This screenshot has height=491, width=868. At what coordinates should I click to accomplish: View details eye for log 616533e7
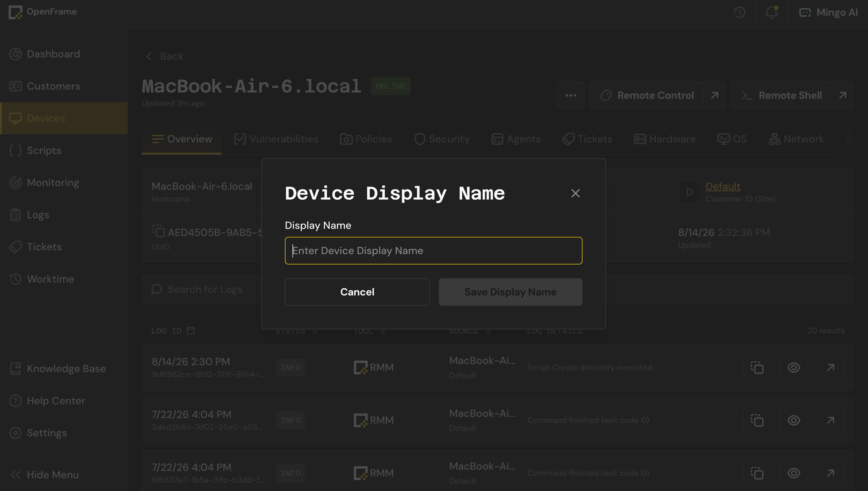[794, 473]
